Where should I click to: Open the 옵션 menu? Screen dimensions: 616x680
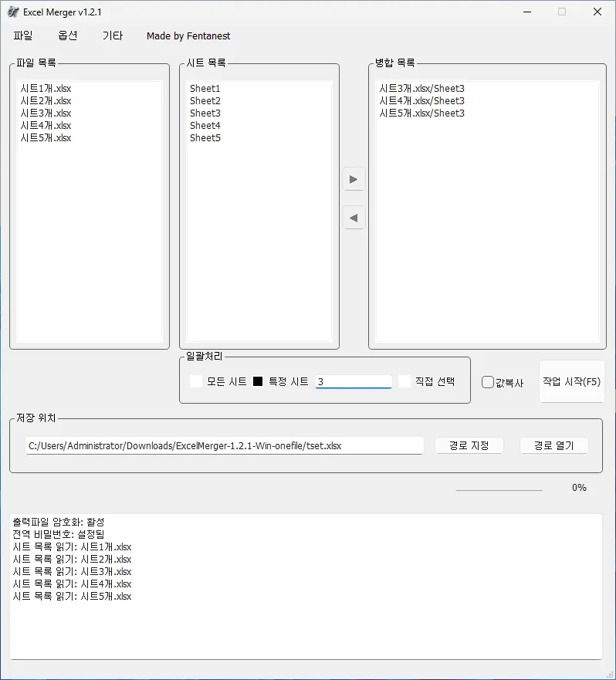pos(68,36)
